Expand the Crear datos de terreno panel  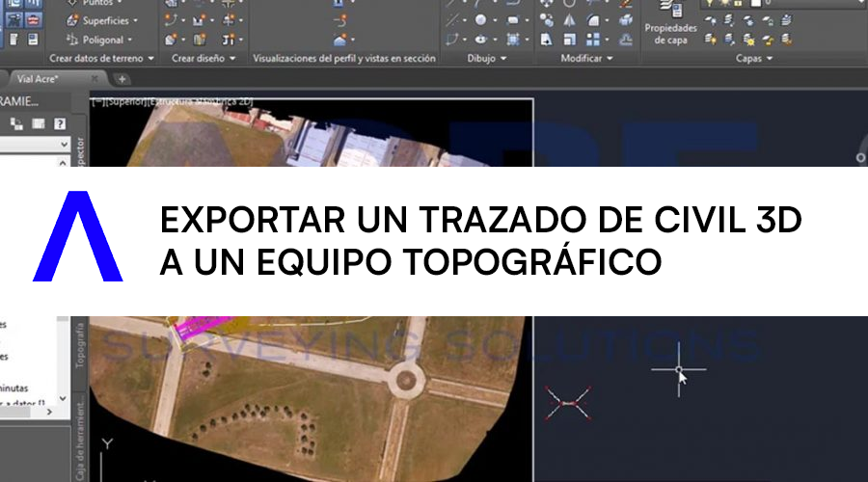click(x=101, y=58)
